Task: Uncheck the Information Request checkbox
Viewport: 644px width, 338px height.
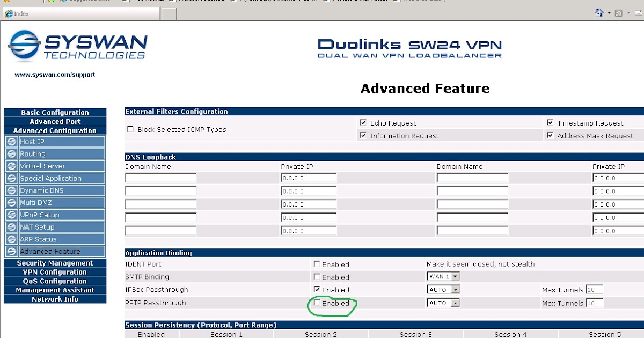Action: [x=363, y=135]
